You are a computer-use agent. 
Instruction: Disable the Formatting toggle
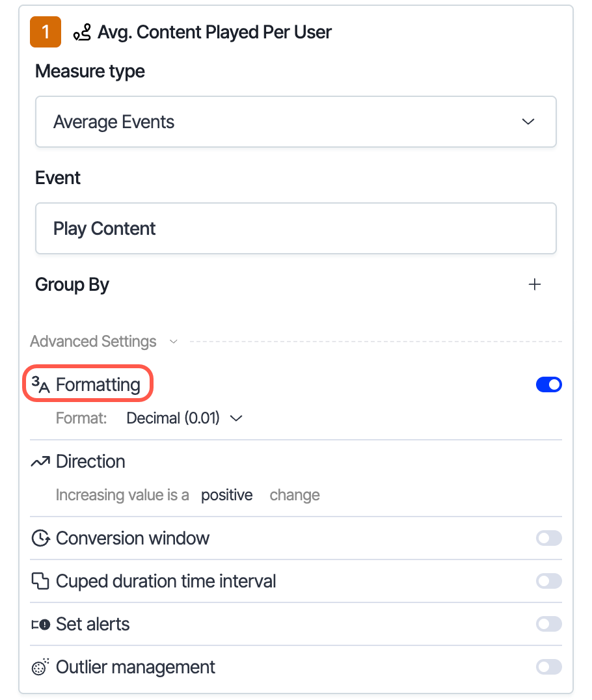548,384
